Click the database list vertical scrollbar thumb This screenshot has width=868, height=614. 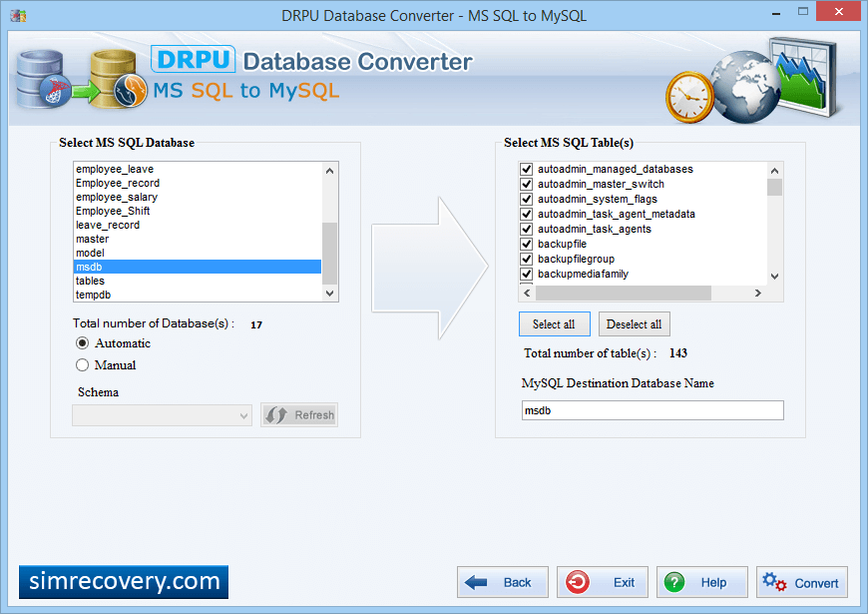pos(329,254)
